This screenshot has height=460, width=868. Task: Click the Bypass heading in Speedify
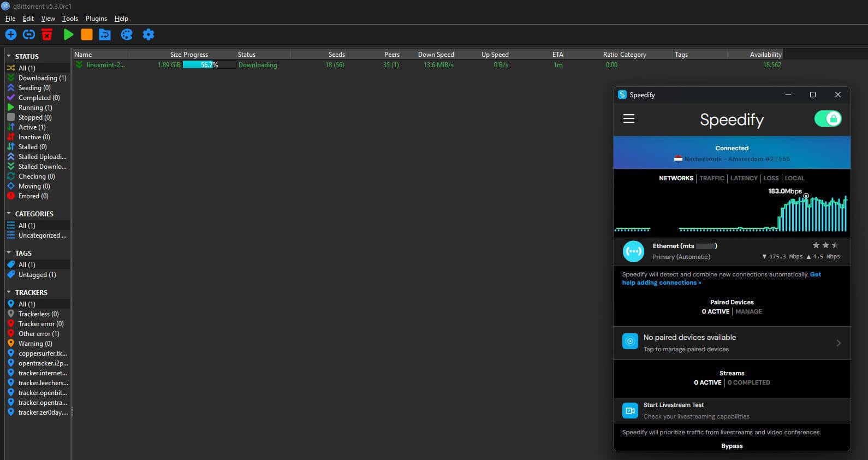click(x=732, y=446)
